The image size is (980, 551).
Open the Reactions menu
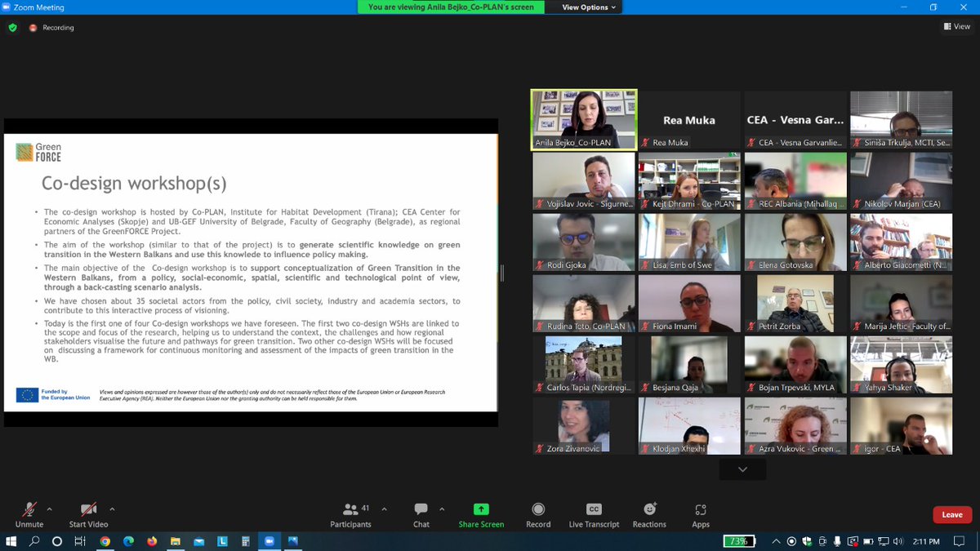pos(649,514)
